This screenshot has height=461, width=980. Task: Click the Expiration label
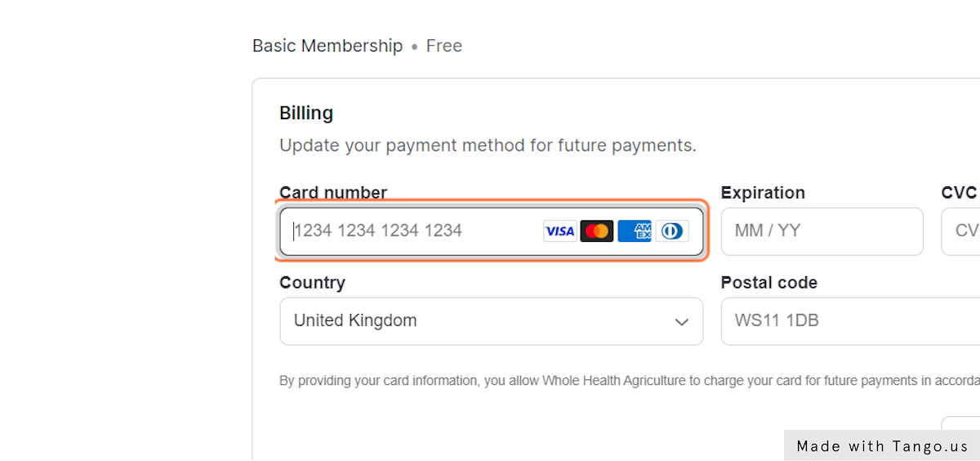(763, 193)
